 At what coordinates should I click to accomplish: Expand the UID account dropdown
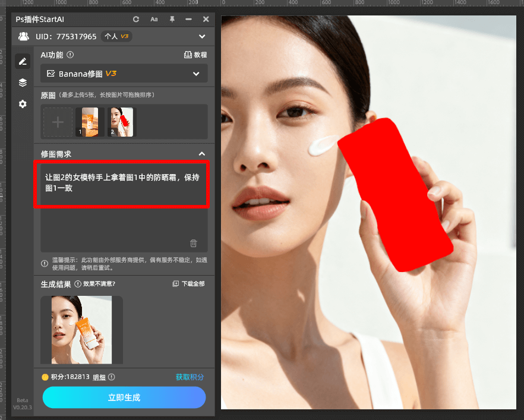point(202,36)
